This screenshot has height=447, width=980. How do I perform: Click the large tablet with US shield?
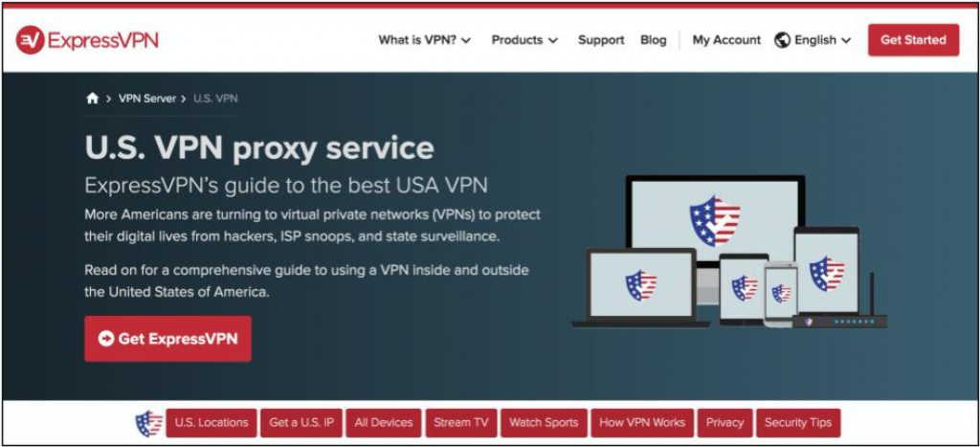pos(826,272)
